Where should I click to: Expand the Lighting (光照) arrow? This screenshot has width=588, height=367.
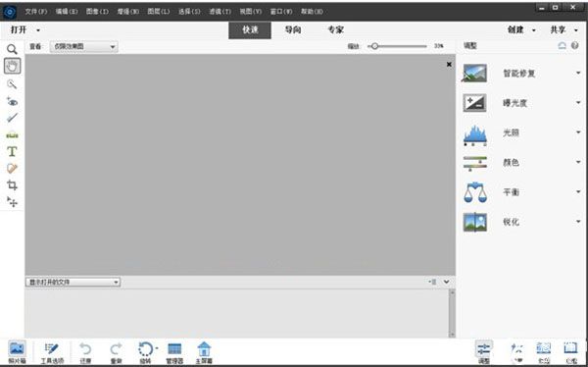coord(578,132)
